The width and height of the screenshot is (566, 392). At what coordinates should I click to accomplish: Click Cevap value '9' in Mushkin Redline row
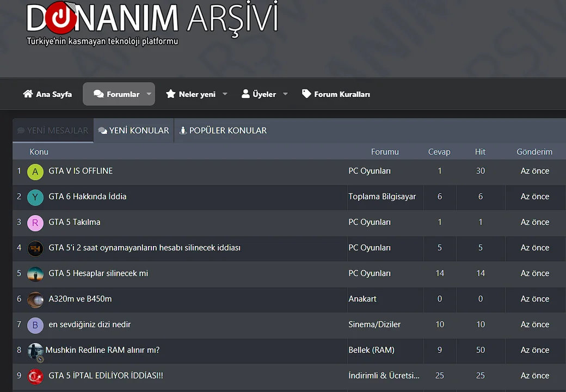pos(440,350)
